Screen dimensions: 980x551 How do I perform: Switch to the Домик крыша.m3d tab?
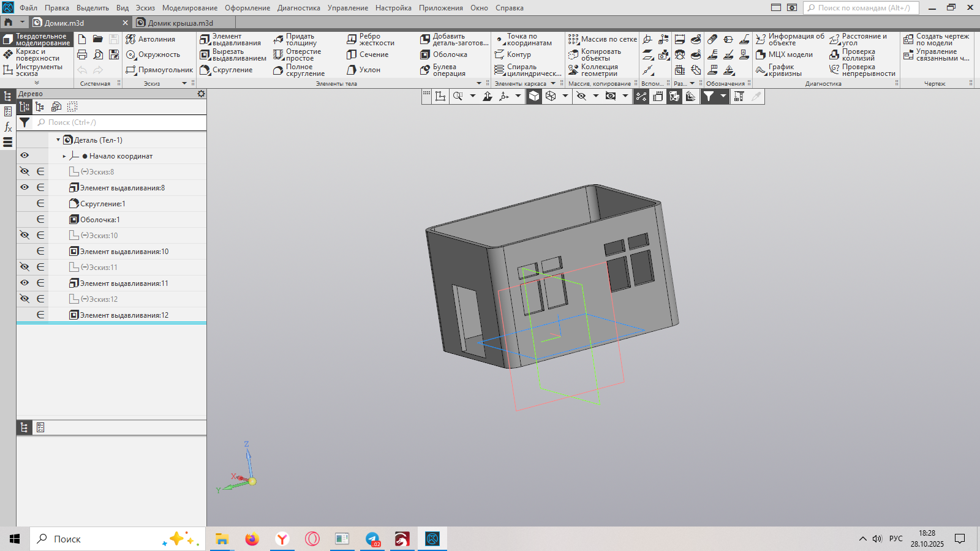coord(180,23)
